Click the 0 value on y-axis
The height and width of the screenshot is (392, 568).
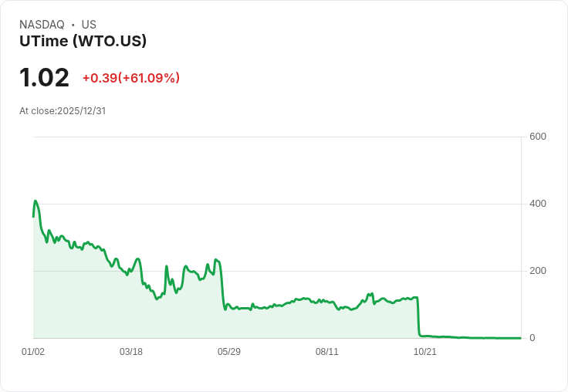532,338
